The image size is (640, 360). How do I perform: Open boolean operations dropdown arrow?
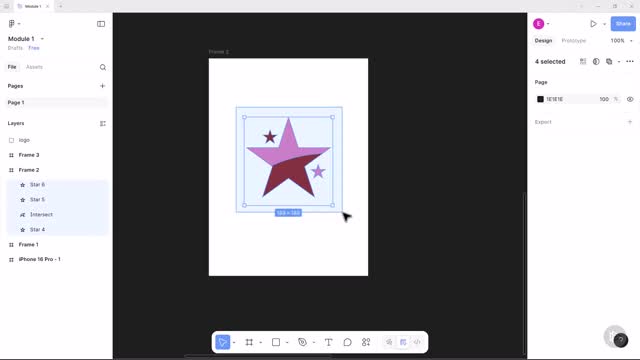pyautogui.click(x=619, y=62)
